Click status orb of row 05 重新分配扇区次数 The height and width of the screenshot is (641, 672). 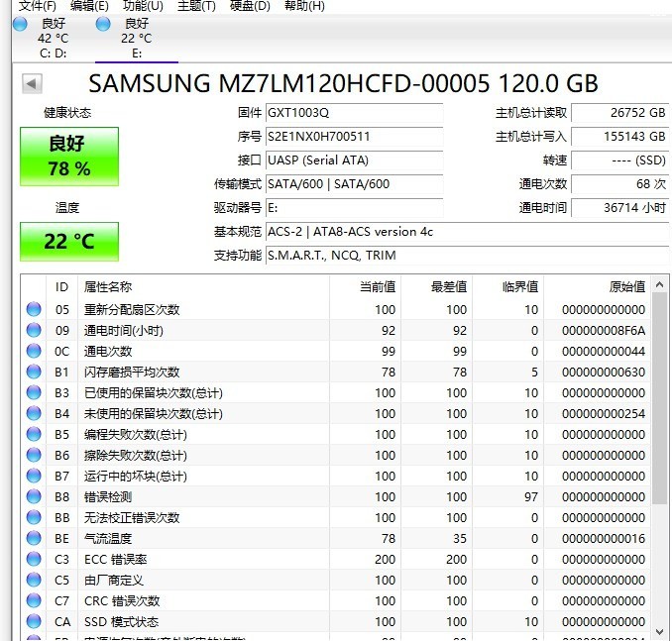tap(34, 309)
